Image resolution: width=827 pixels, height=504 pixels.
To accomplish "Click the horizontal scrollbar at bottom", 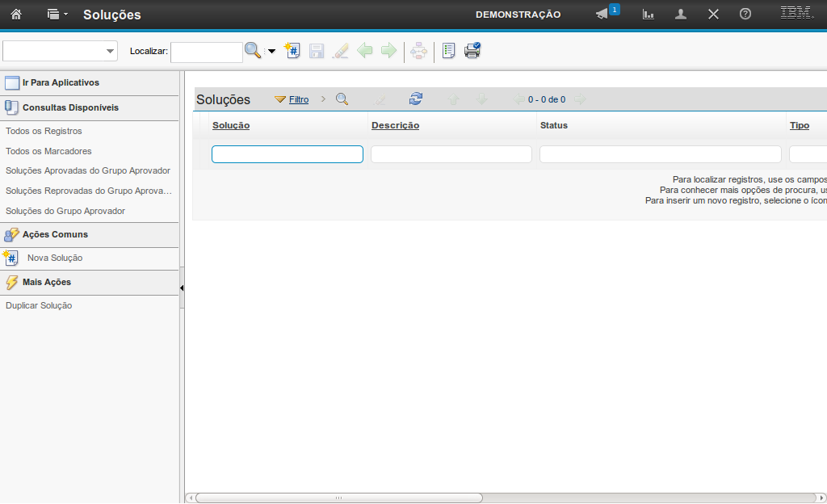I will coord(339,498).
